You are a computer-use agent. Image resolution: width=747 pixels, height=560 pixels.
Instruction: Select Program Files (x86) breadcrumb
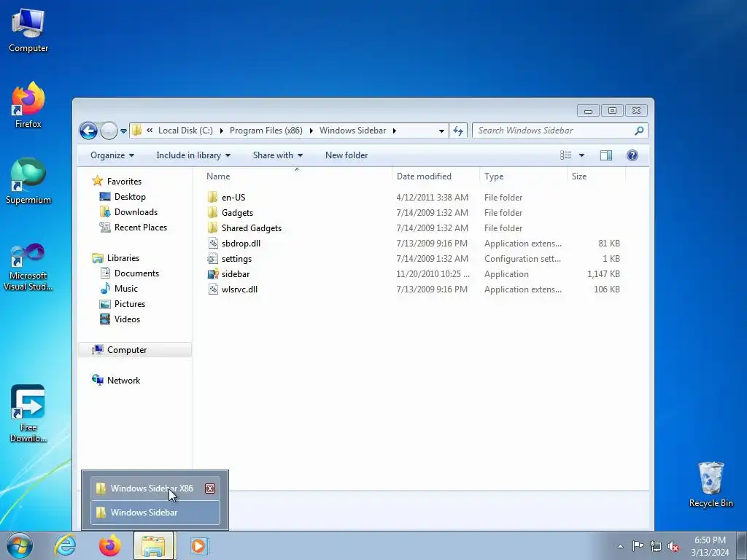[x=266, y=131]
